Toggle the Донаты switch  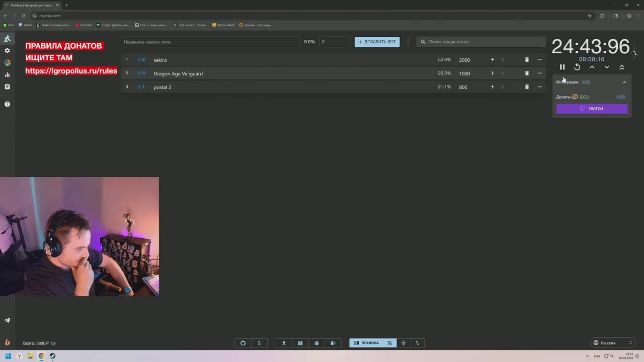point(621,97)
